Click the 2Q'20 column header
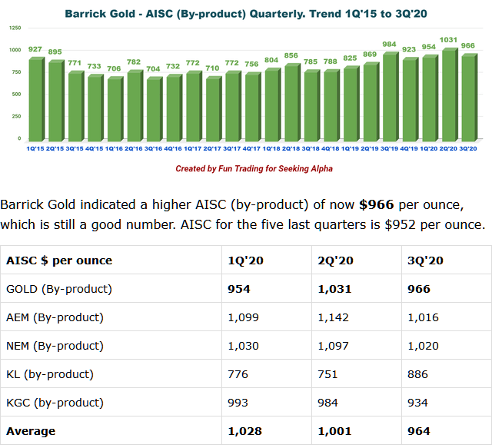The height and width of the screenshot is (448, 492). [335, 261]
